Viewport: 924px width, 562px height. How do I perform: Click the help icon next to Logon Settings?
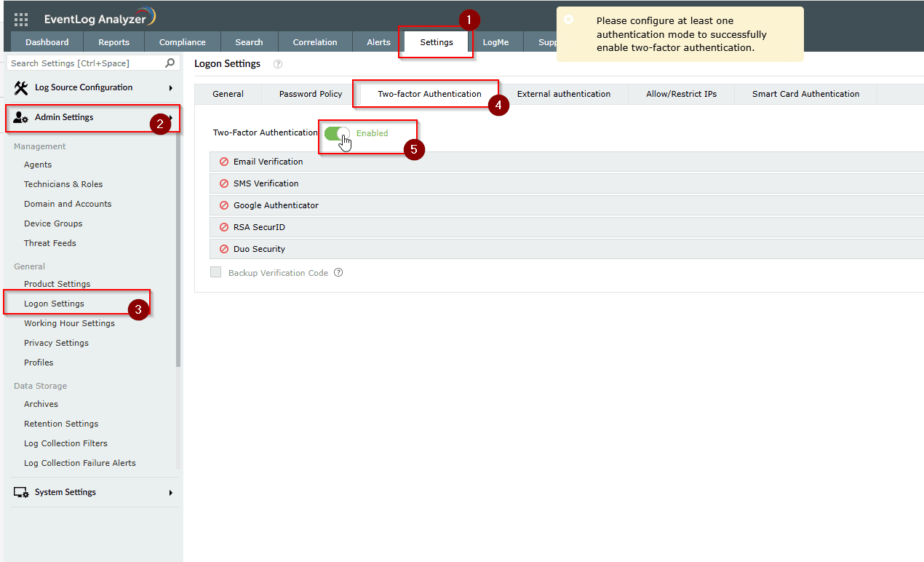[277, 64]
